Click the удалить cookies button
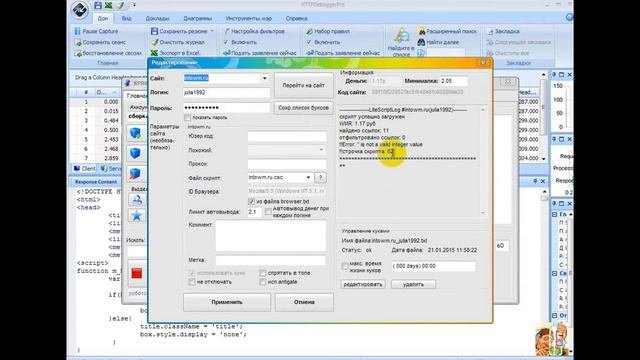The height and width of the screenshot is (360, 640). (413, 284)
